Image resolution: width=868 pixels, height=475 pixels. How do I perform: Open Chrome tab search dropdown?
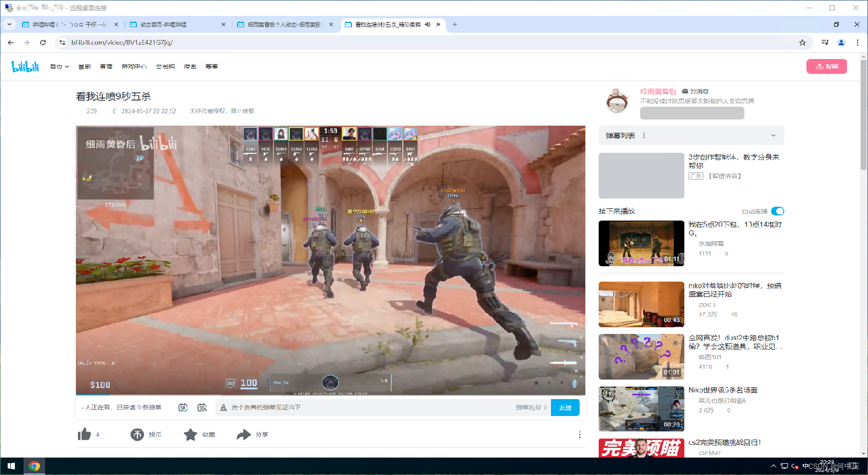click(9, 24)
